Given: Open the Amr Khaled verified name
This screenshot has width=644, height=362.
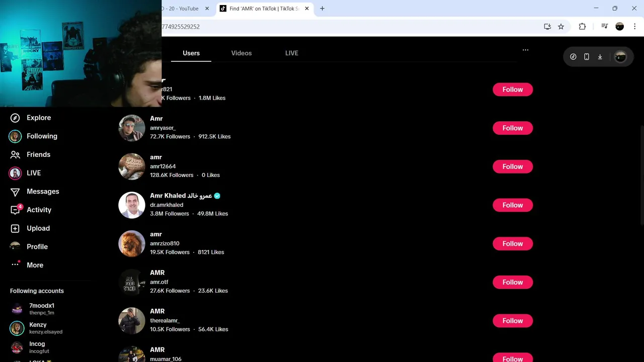Looking at the screenshot, I should (185, 196).
